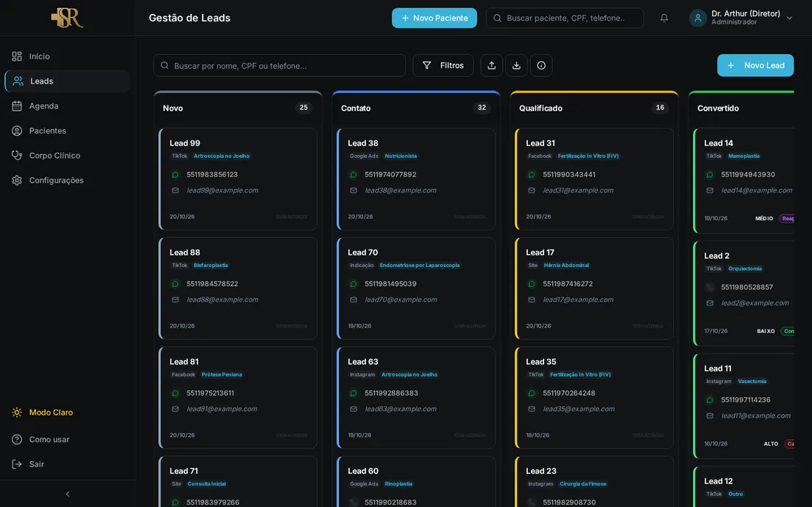Open WhatsApp icon for Lead 99
812x507 pixels.
click(176, 175)
